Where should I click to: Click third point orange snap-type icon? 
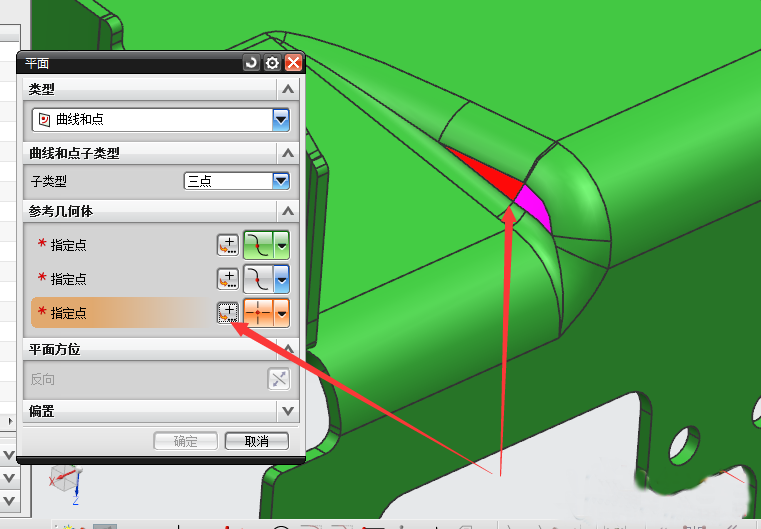[258, 313]
